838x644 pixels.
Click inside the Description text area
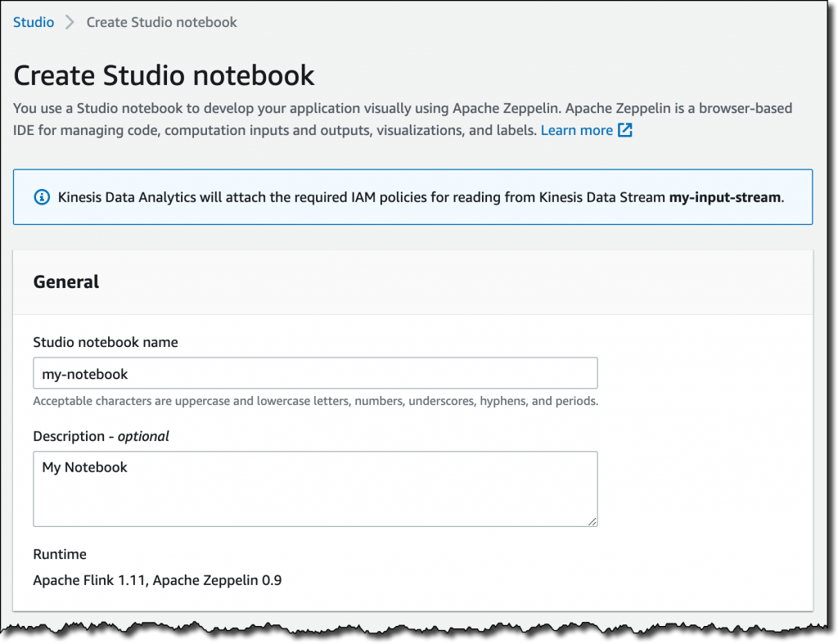point(315,489)
